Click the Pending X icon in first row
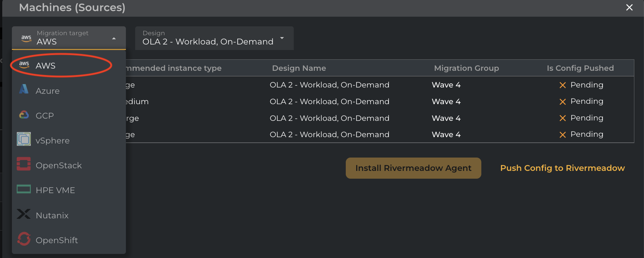This screenshot has height=258, width=644. point(563,85)
